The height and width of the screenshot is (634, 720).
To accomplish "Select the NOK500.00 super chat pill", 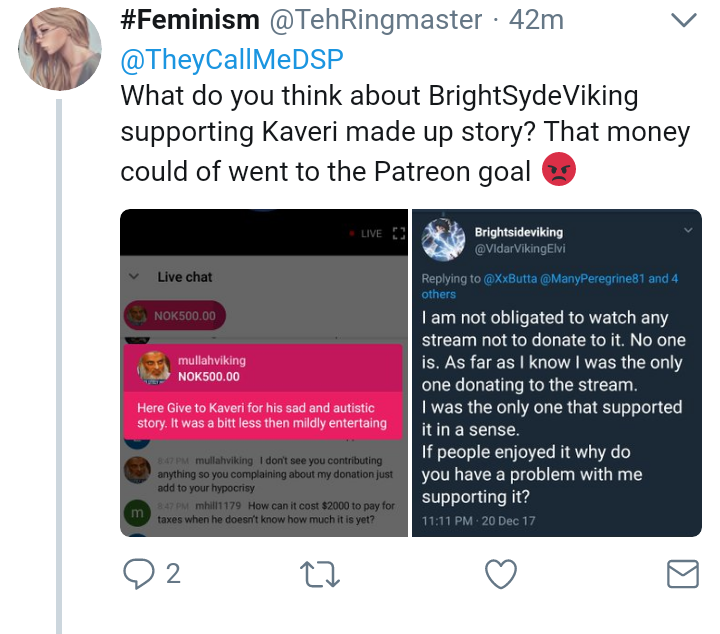I will [x=174, y=315].
